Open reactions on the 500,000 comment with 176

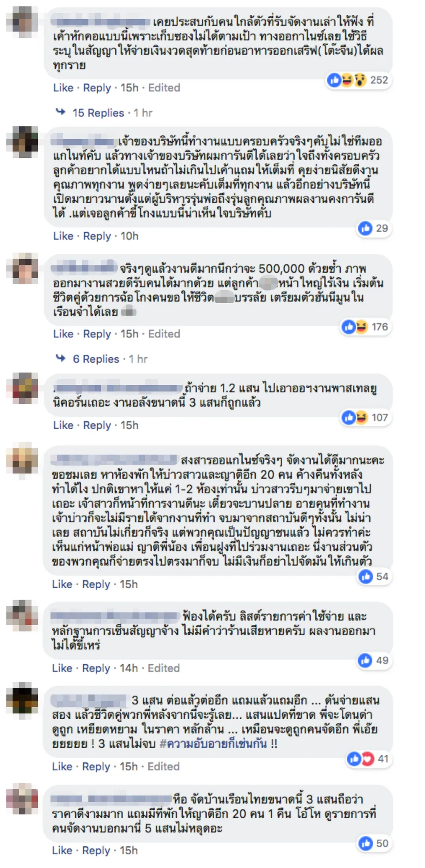365,327
